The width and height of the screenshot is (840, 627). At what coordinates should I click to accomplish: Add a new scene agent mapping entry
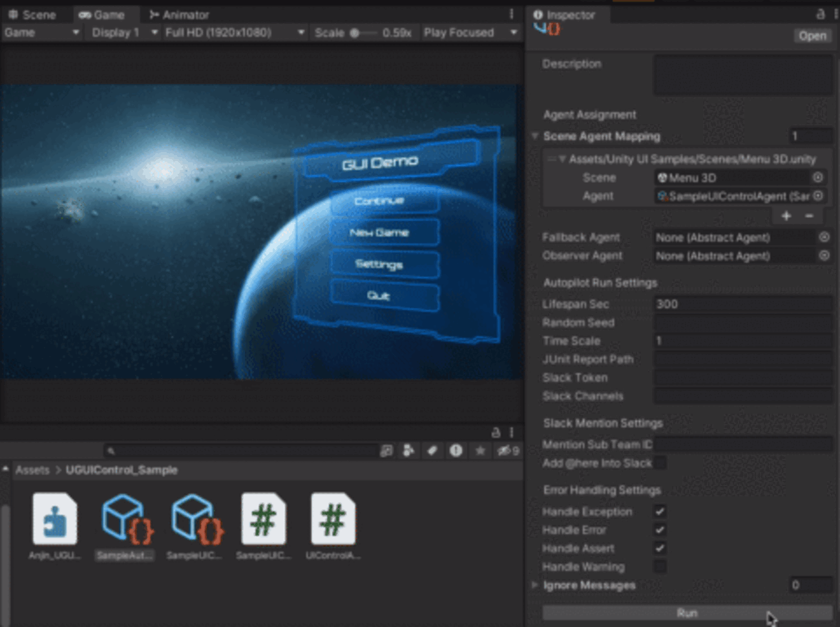click(786, 216)
